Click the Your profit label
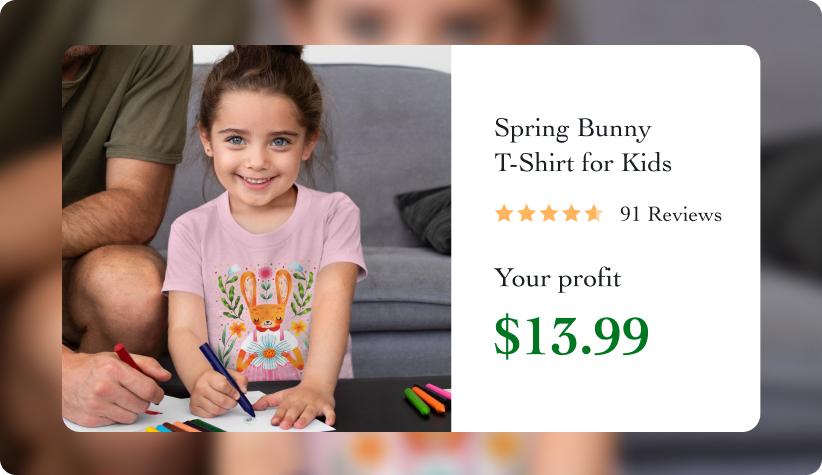Screen dimensions: 822x475 (558, 278)
